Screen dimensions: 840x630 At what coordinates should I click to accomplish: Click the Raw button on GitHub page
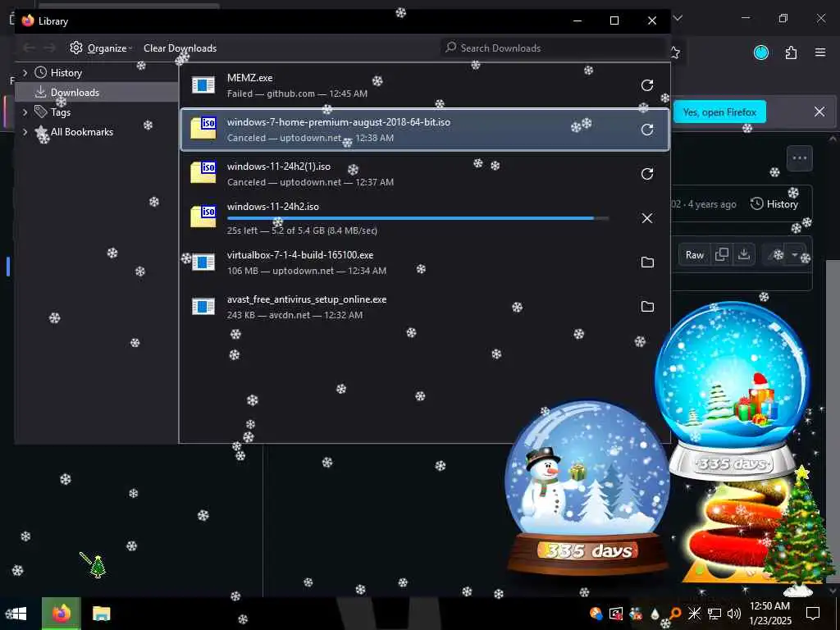[694, 255]
